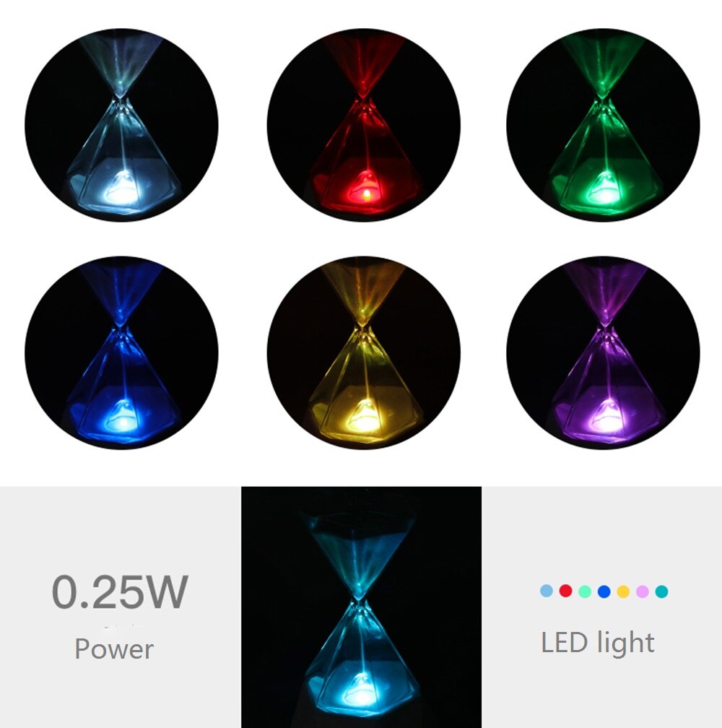Click the cyan hourglass photo at bottom
Image resolution: width=722 pixels, height=728 pixels.
point(361,607)
